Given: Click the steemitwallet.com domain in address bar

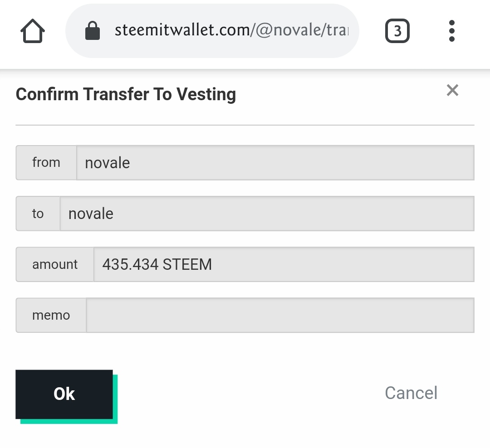Looking at the screenshot, I should pos(181,31).
